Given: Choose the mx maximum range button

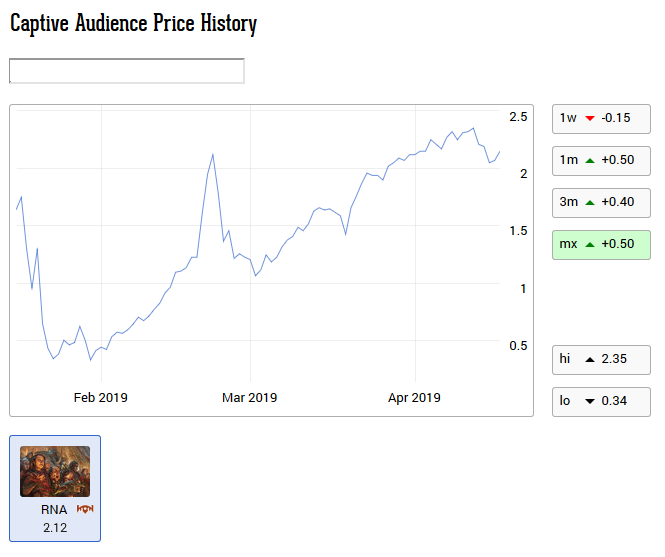Looking at the screenshot, I should (x=600, y=244).
